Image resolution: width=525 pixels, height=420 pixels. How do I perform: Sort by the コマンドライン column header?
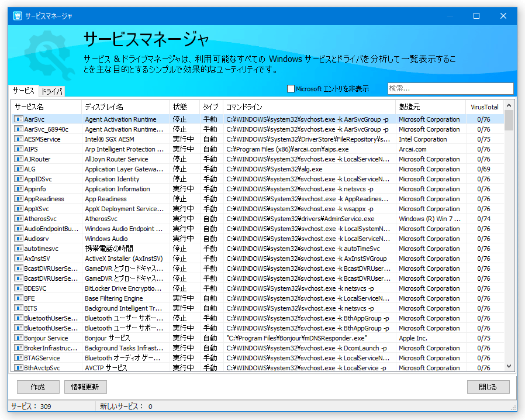[x=309, y=107]
